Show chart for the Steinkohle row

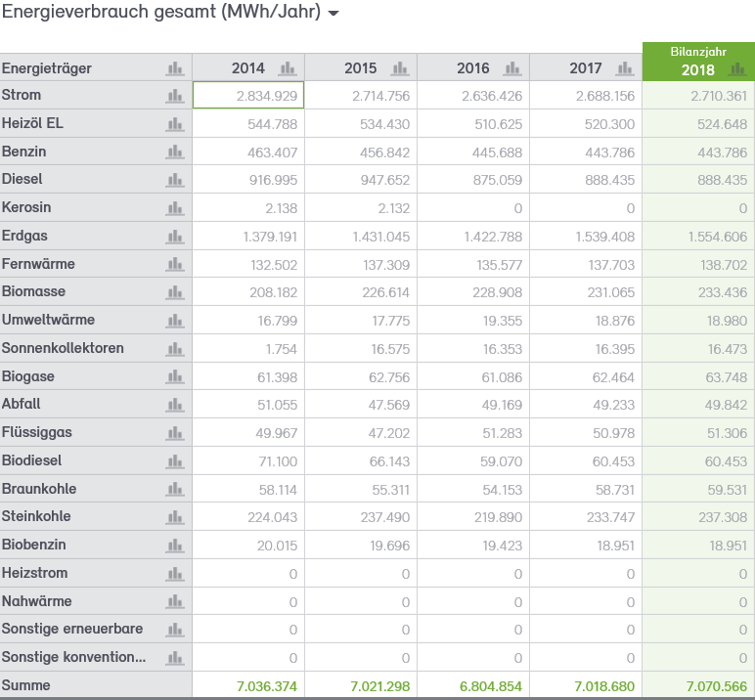pyautogui.click(x=175, y=517)
